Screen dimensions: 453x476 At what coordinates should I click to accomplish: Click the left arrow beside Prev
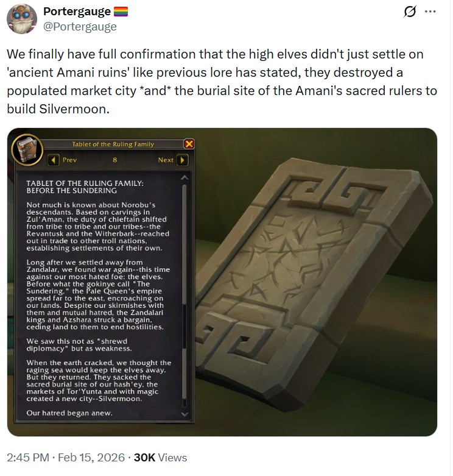pyautogui.click(x=54, y=160)
